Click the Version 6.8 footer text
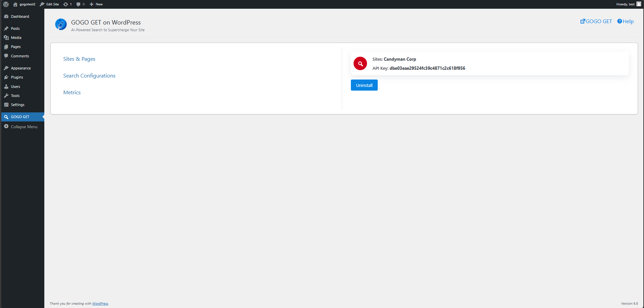 pyautogui.click(x=629, y=304)
